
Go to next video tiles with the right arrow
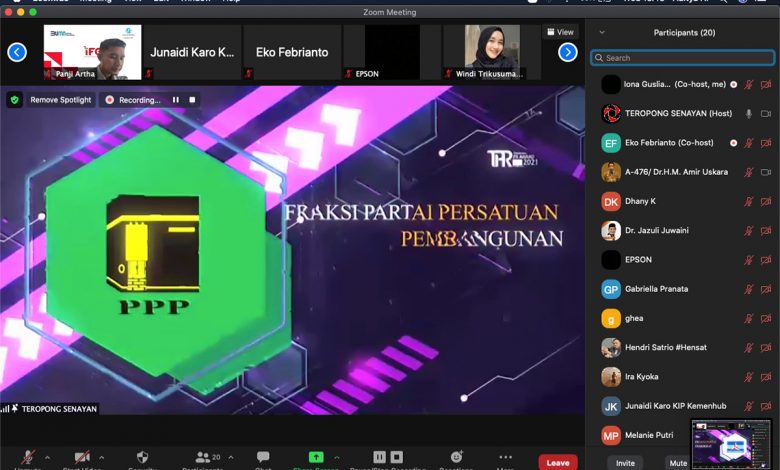click(568, 52)
